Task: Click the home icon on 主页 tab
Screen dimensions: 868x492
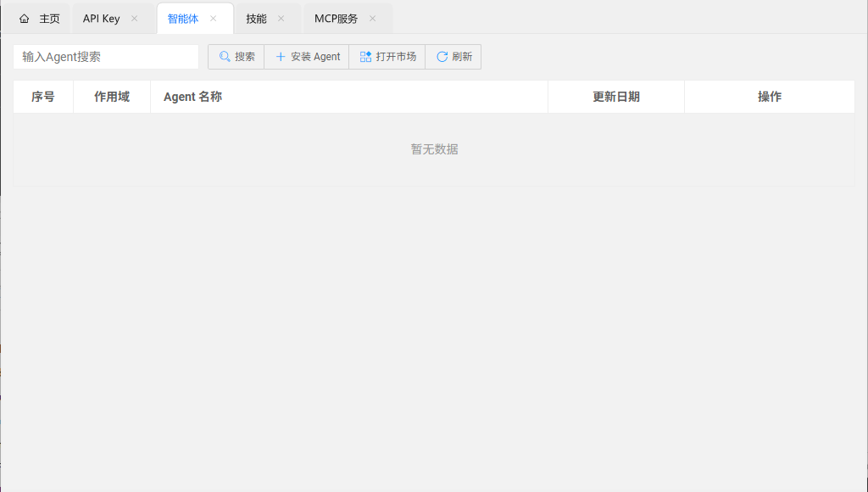Action: pyautogui.click(x=25, y=19)
